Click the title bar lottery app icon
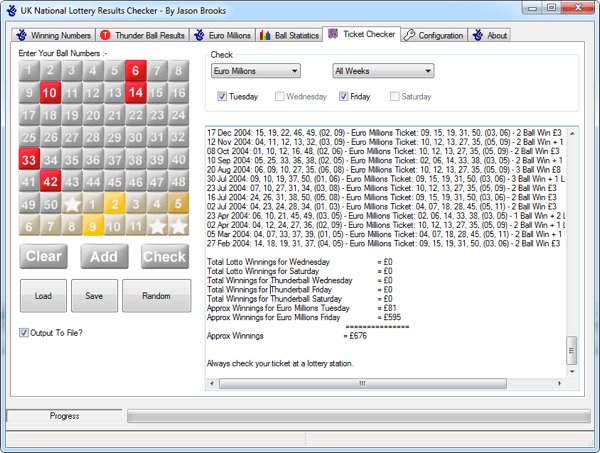 [12, 10]
